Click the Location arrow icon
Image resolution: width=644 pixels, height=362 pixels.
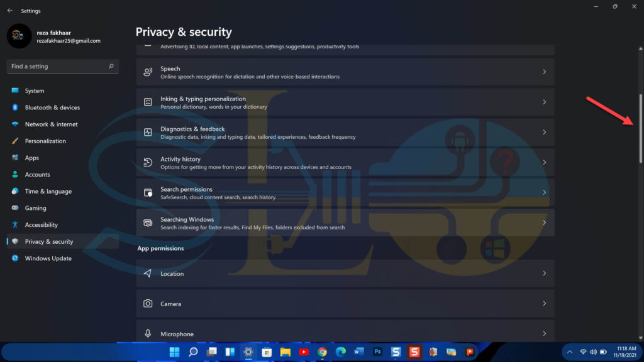click(148, 273)
